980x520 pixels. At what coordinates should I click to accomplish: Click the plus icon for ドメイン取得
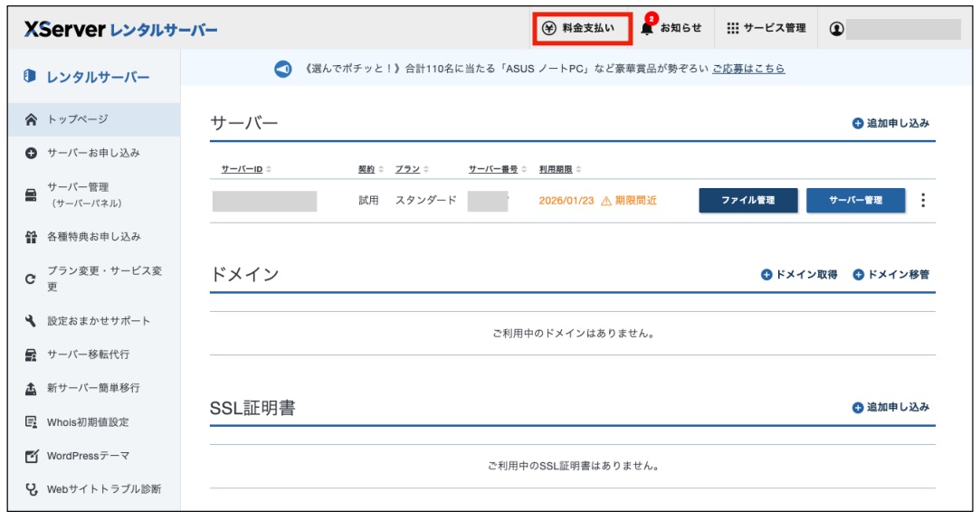(x=766, y=275)
